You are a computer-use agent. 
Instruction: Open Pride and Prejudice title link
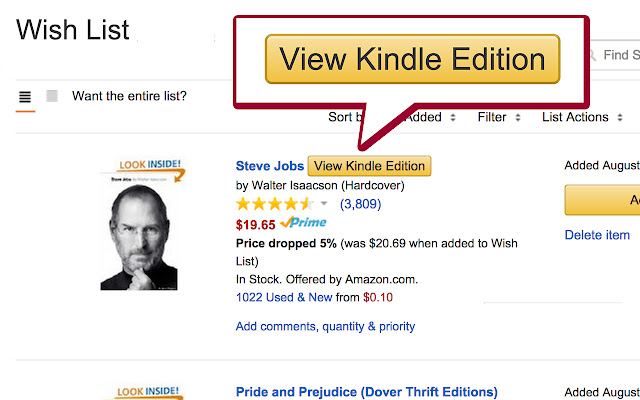pos(367,392)
